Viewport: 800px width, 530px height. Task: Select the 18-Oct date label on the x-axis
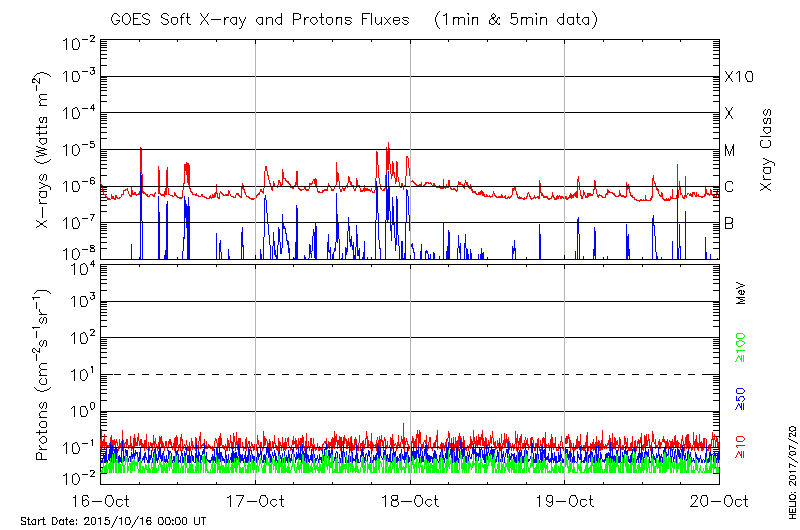410,501
